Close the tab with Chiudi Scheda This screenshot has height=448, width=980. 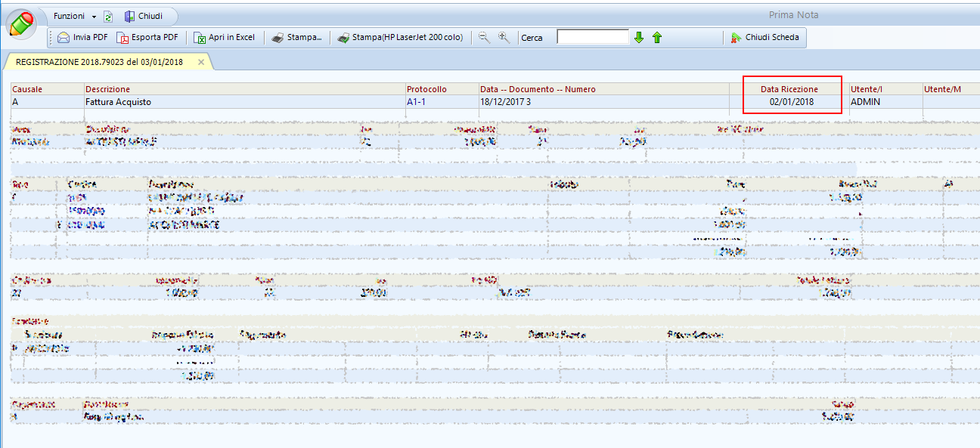coord(764,38)
